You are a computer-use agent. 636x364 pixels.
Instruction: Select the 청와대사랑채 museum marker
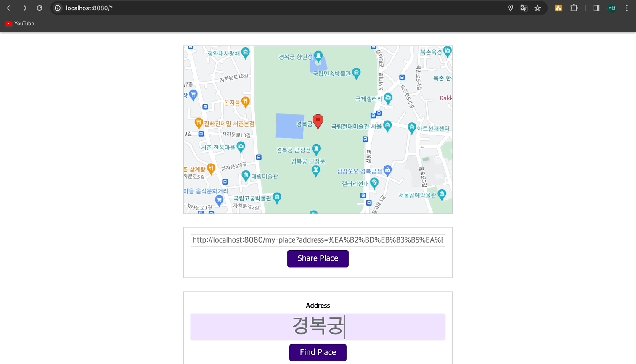coord(246,53)
